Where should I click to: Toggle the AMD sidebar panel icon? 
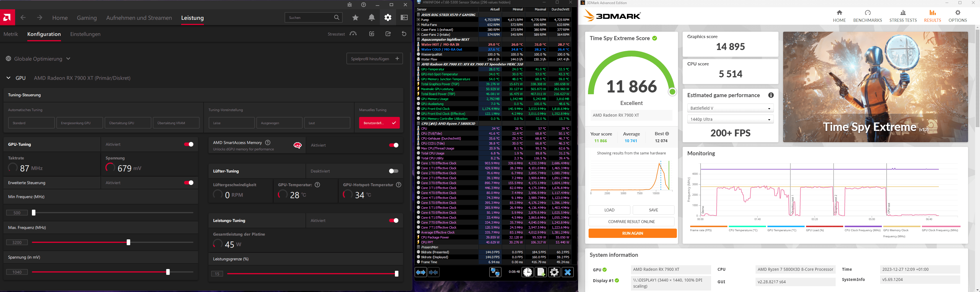point(404,17)
